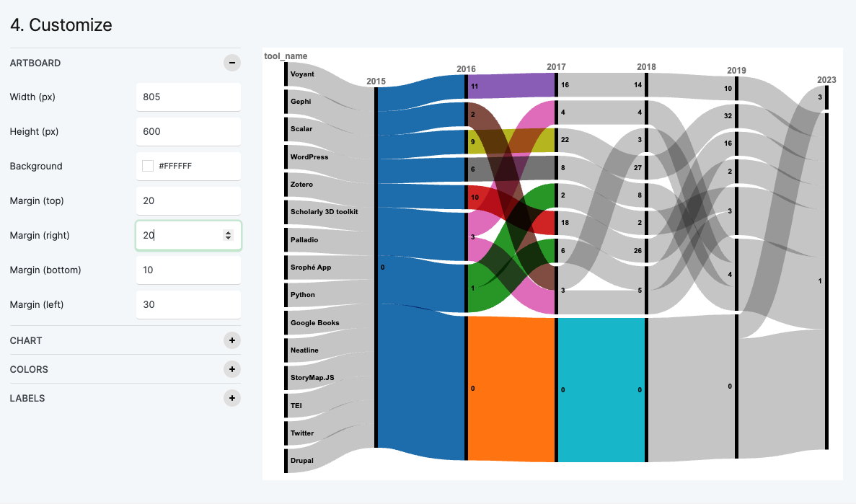Click the StoryMap.JS label
Screen dimensions: 856x504
pyautogui.click(x=312, y=377)
